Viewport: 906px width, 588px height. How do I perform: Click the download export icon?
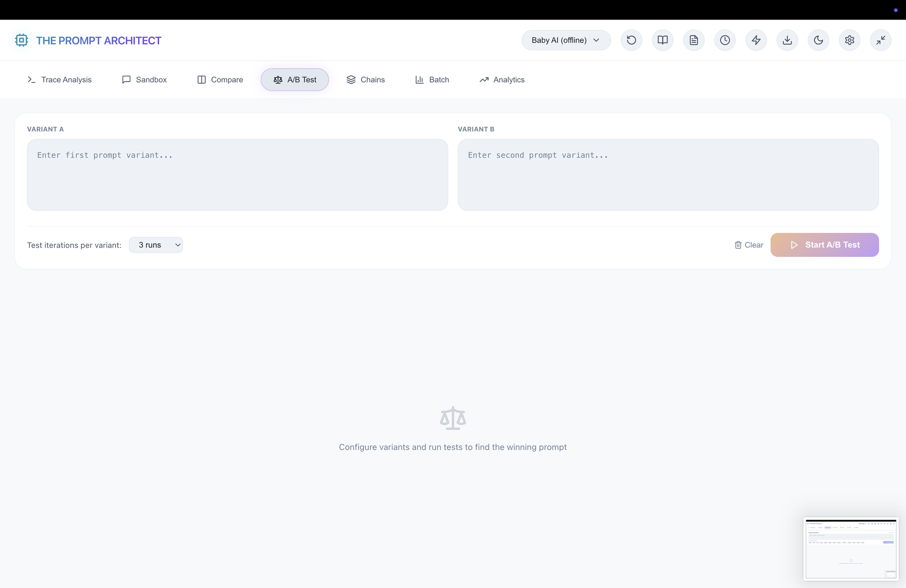tap(787, 40)
